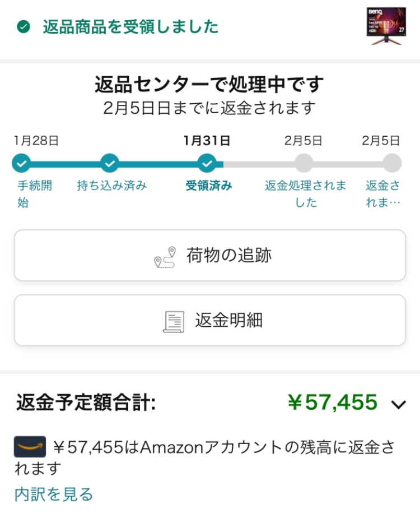Select the 手続開始 progress step checkmark
This screenshot has height=527, width=420.
[21, 163]
